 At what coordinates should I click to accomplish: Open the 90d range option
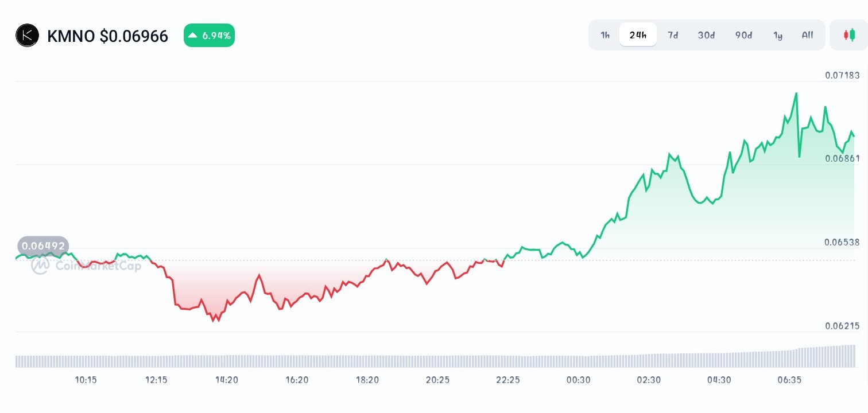(743, 35)
